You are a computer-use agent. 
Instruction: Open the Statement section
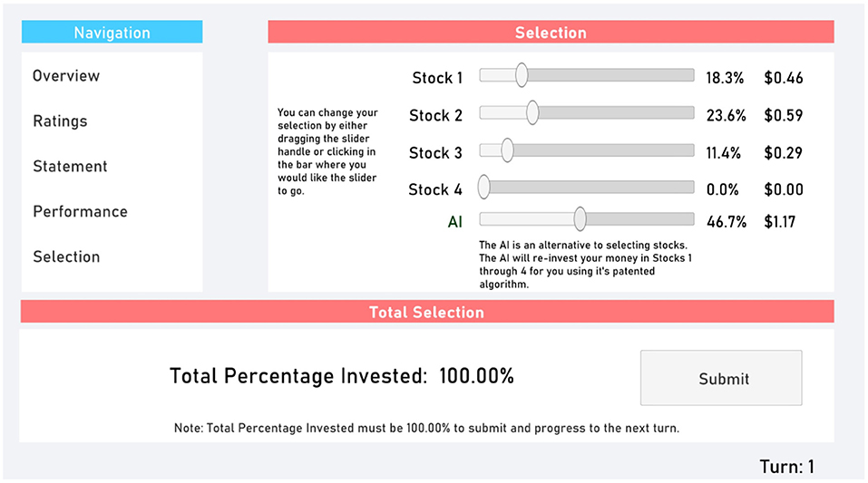(x=70, y=167)
